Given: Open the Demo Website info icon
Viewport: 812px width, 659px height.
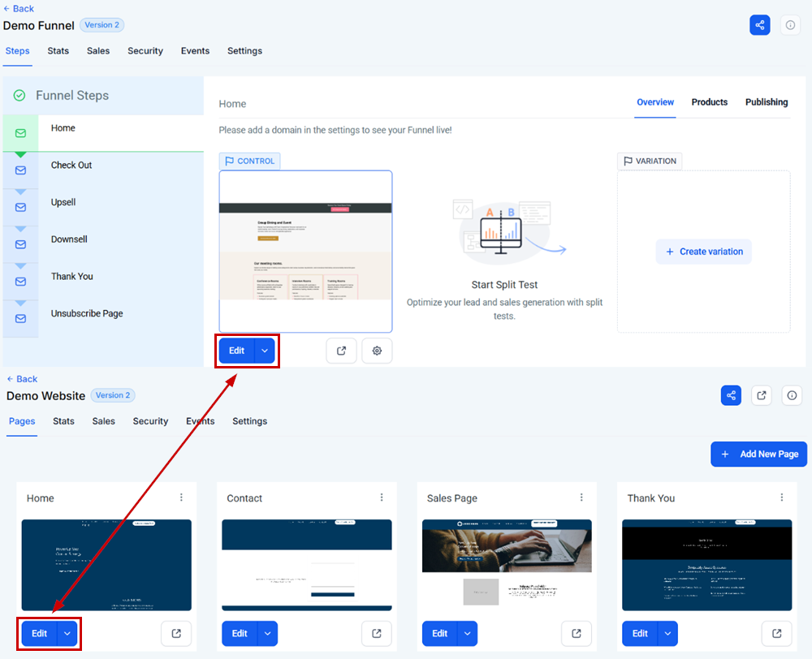Looking at the screenshot, I should point(792,395).
